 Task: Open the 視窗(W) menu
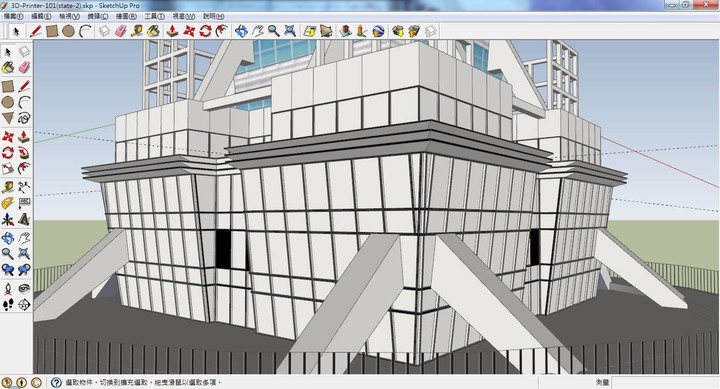pyautogui.click(x=184, y=16)
